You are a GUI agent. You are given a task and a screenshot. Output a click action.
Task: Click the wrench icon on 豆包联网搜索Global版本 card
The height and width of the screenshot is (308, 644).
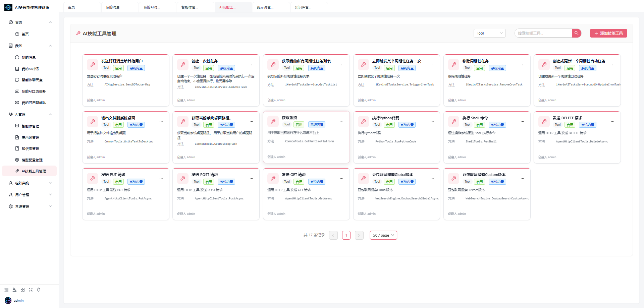[363, 178]
